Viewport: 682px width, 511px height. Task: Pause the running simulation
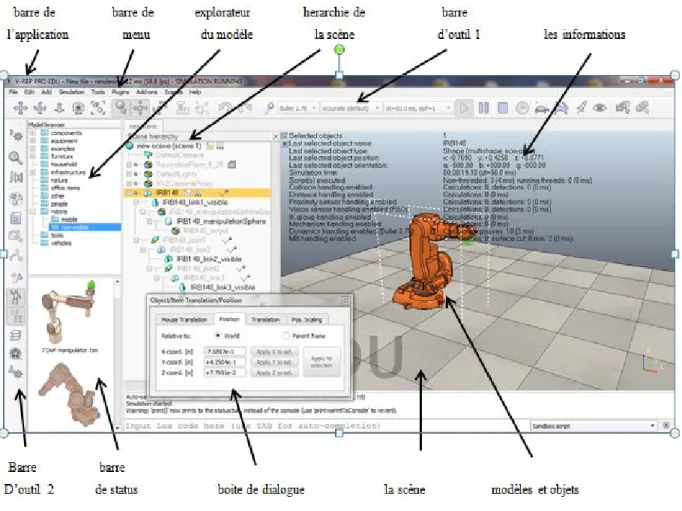click(x=483, y=107)
